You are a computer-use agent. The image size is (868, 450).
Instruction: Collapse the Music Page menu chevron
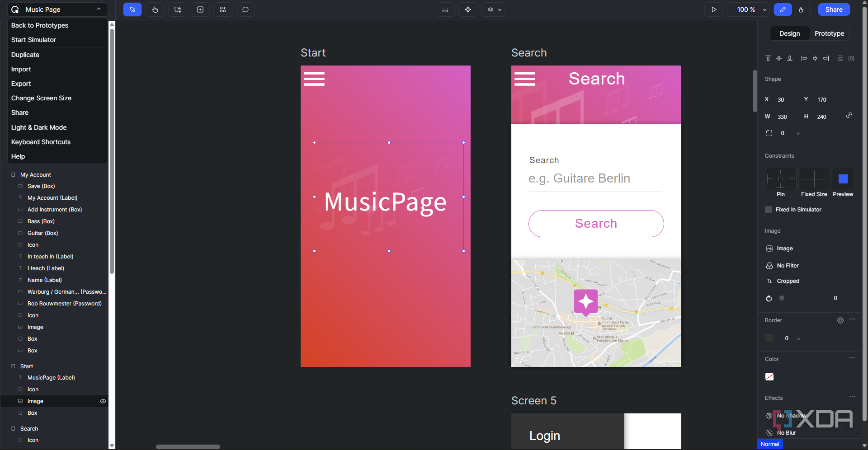99,9
